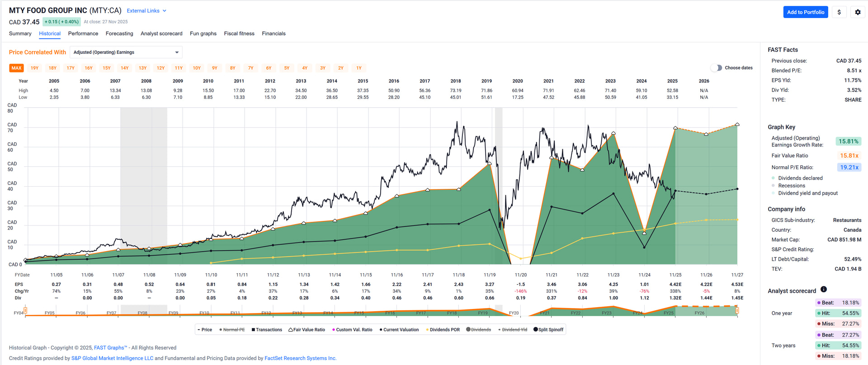Click the Analyst scorecard info icon
Viewport: 868px width, 365px height.
point(823,290)
